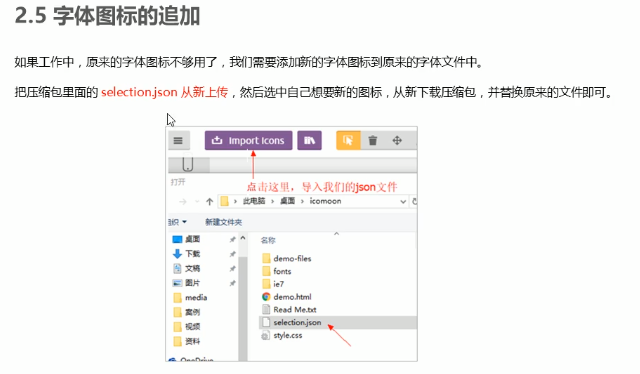Open the IcoMoon hamburger menu

click(178, 140)
